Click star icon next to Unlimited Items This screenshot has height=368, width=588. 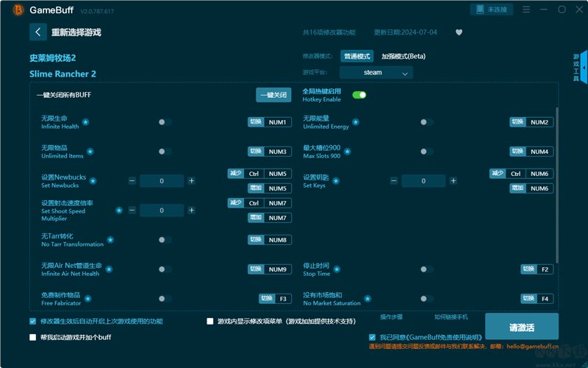click(90, 152)
